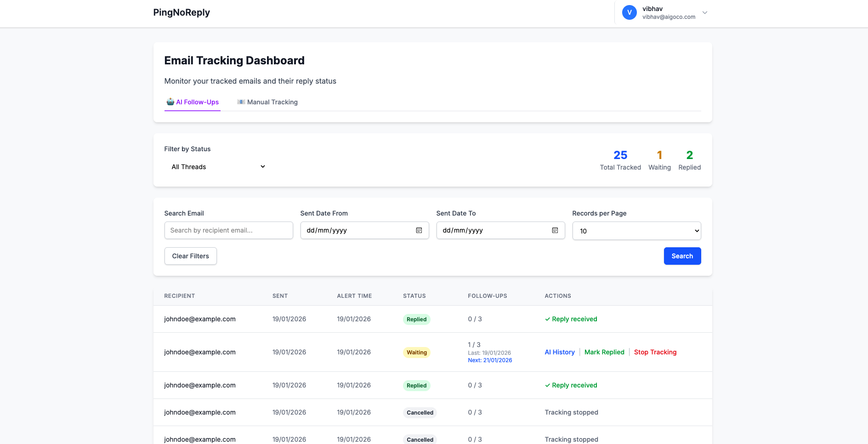Viewport: 868px width, 444px height.
Task: Click the 25 Total Tracked counter
Action: point(620,160)
